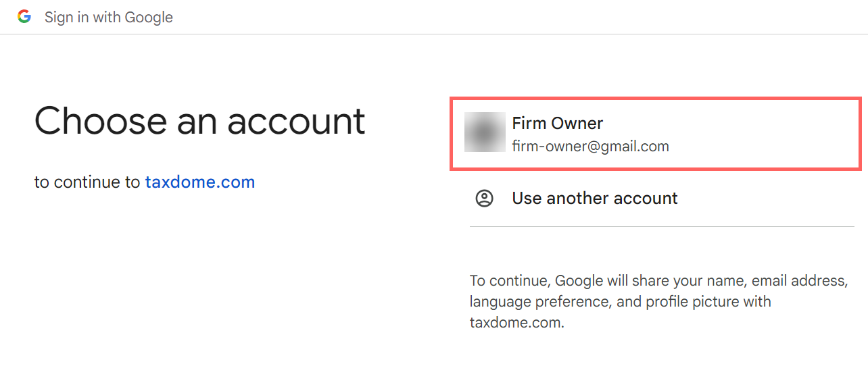
Task: Click "taxdome.com." ending the disclosure text
Action: coord(517,323)
